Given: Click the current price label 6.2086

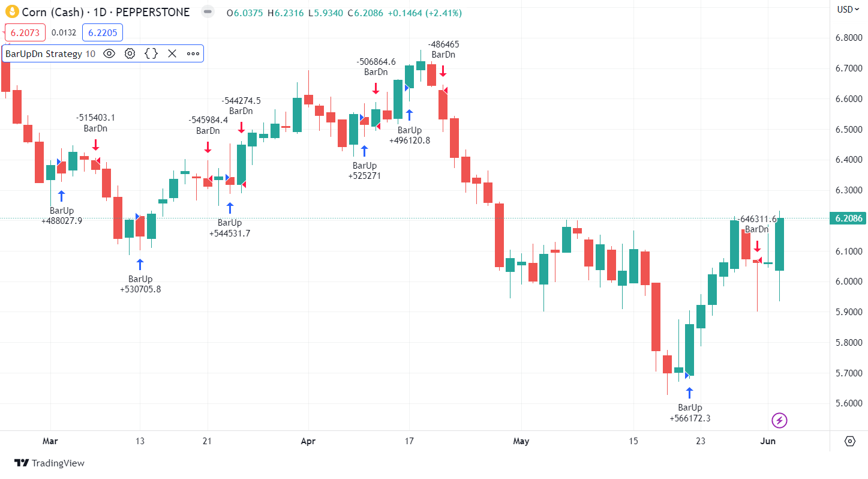Looking at the screenshot, I should tap(848, 218).
